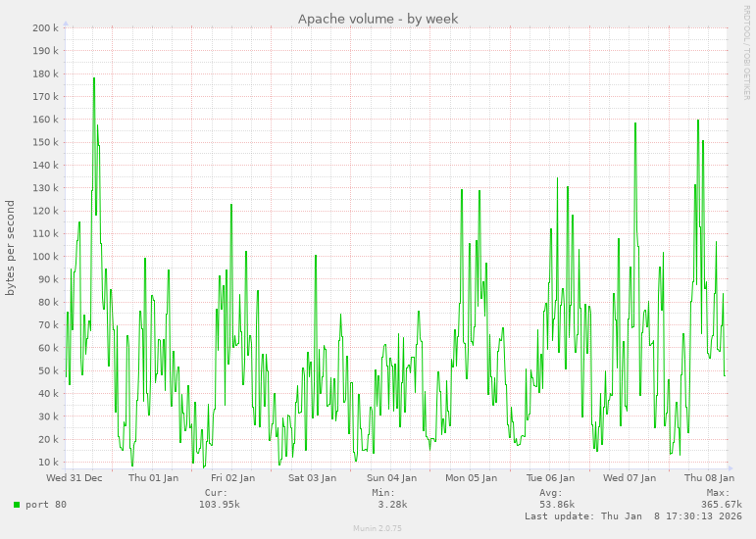Click the '180 k' y-axis label
The image size is (756, 539).
point(45,73)
